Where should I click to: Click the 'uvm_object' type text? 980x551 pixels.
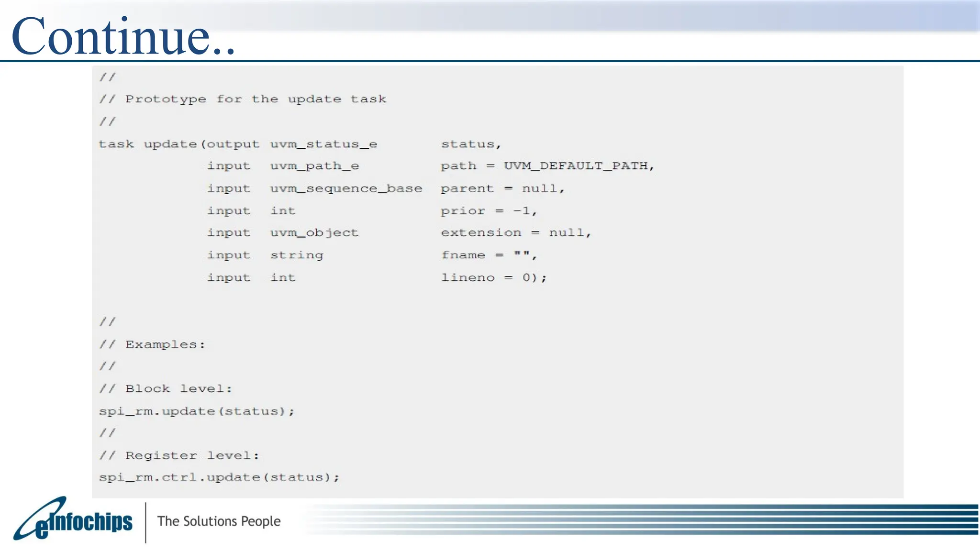point(314,233)
